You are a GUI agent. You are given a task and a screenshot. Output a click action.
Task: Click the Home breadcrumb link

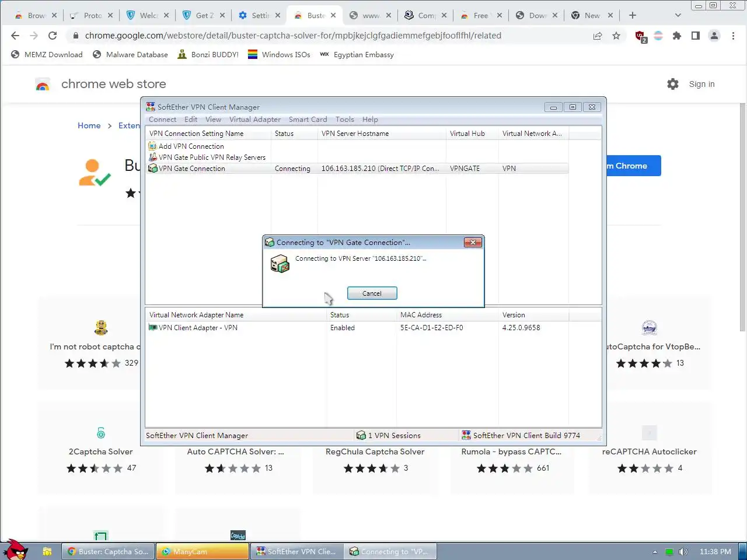pyautogui.click(x=89, y=125)
